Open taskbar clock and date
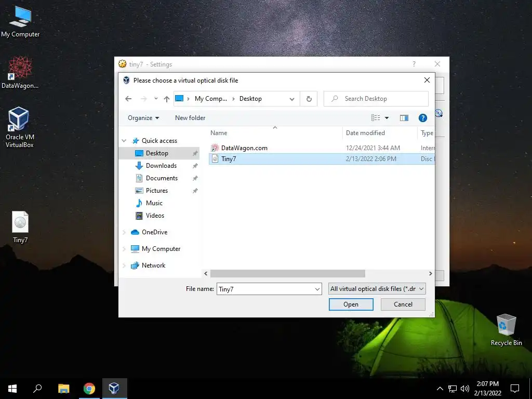532x399 pixels. pyautogui.click(x=487, y=389)
